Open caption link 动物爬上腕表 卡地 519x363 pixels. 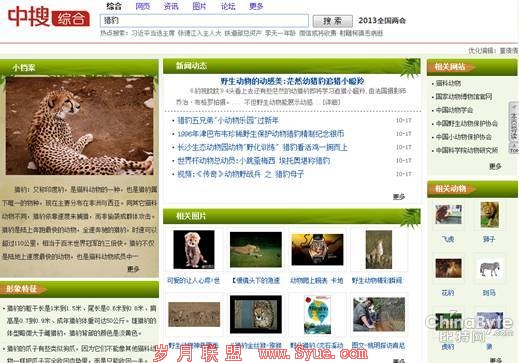click(317, 281)
